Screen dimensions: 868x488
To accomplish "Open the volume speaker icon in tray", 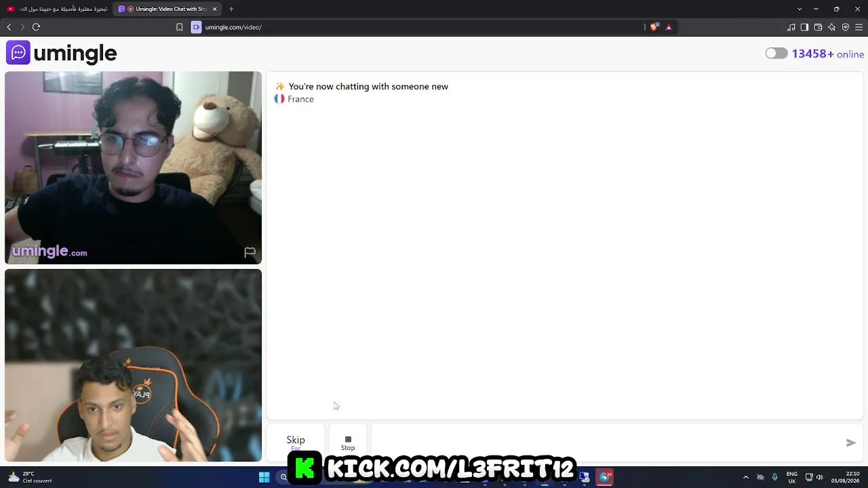I will [819, 477].
